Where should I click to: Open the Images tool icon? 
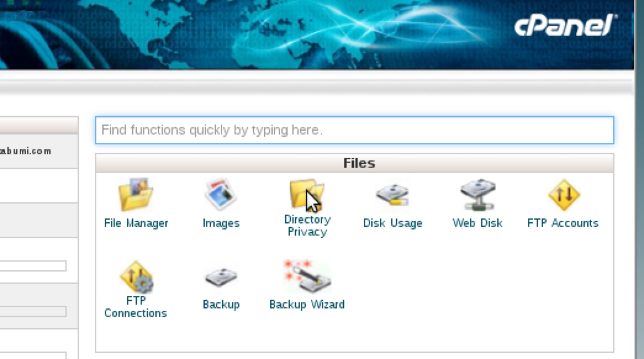click(x=220, y=195)
